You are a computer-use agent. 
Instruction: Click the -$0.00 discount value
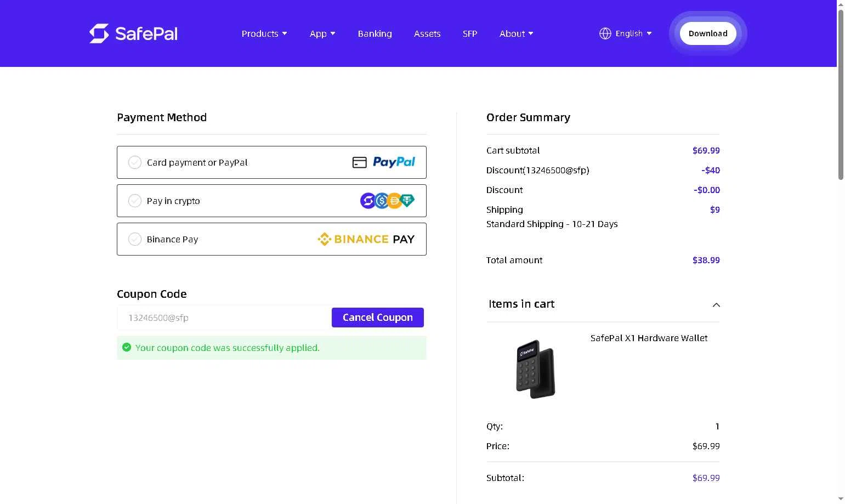click(x=707, y=190)
